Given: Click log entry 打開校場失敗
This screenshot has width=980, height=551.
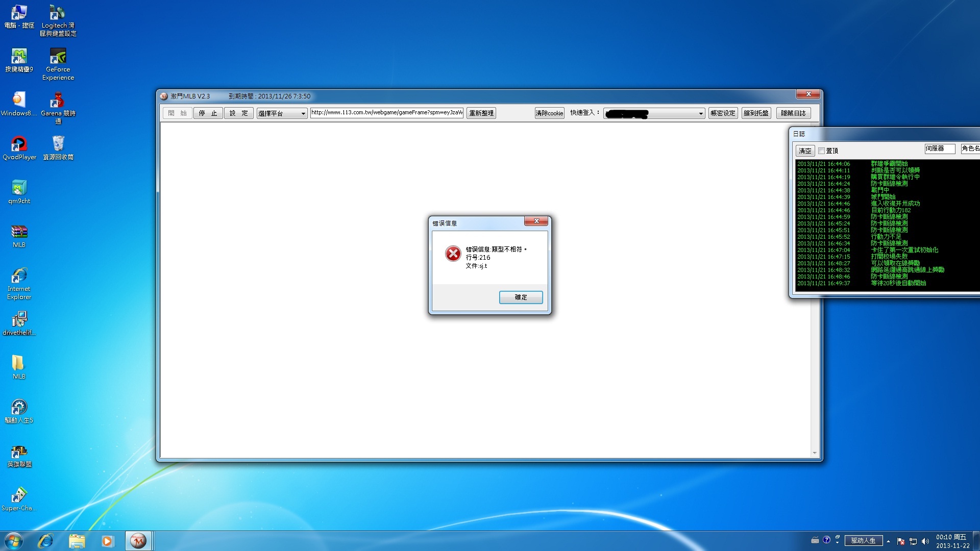Looking at the screenshot, I should [889, 257].
